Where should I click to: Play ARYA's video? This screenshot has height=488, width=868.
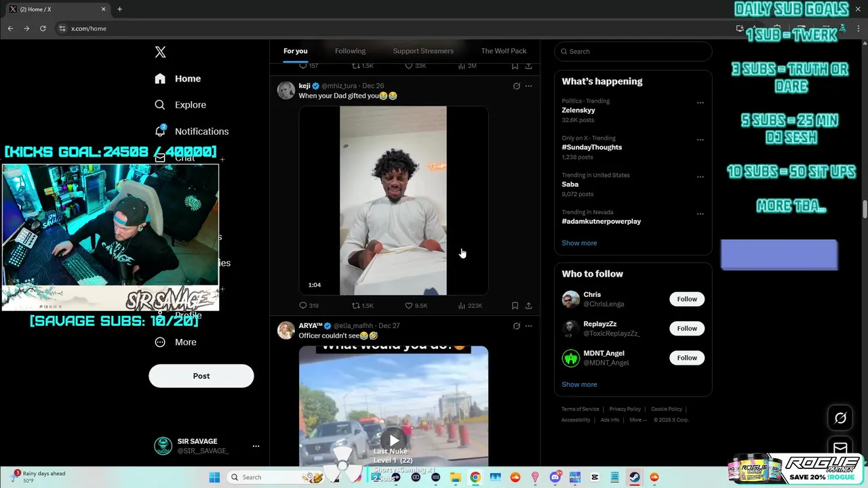pyautogui.click(x=394, y=441)
